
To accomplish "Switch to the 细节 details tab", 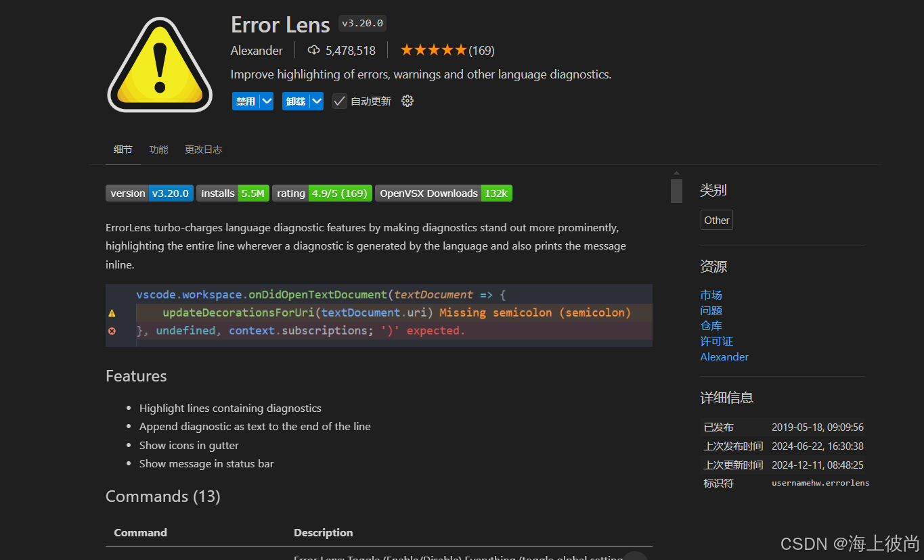I will (x=123, y=149).
